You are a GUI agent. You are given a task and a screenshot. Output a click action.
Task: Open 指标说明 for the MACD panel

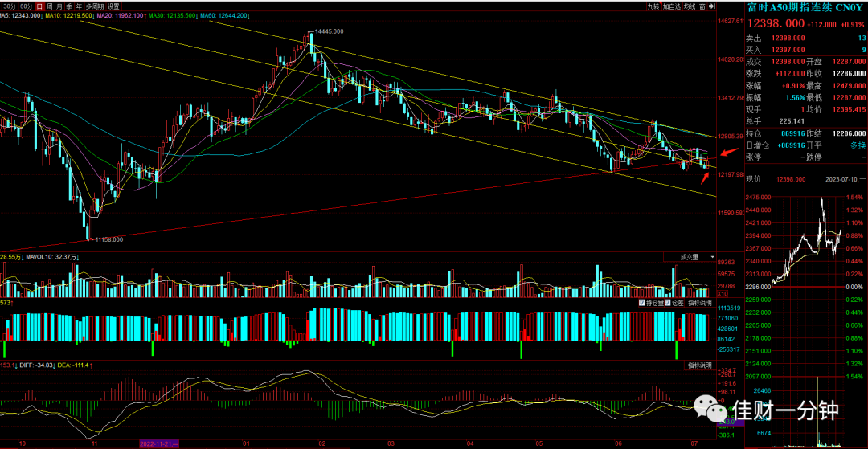tap(700, 365)
